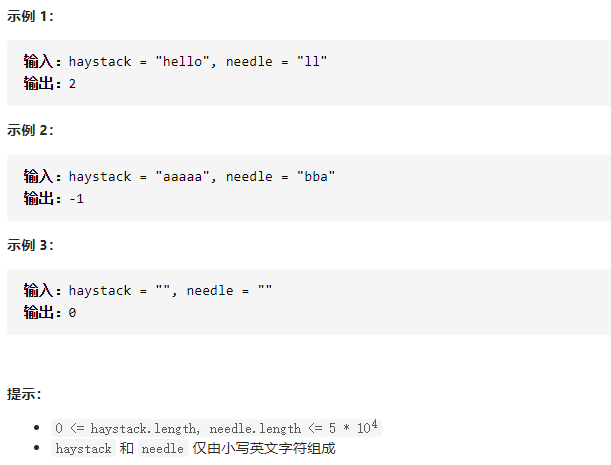Click the "输入:" label in example 3
Viewport: 611px width, 465px height.
click(x=43, y=291)
